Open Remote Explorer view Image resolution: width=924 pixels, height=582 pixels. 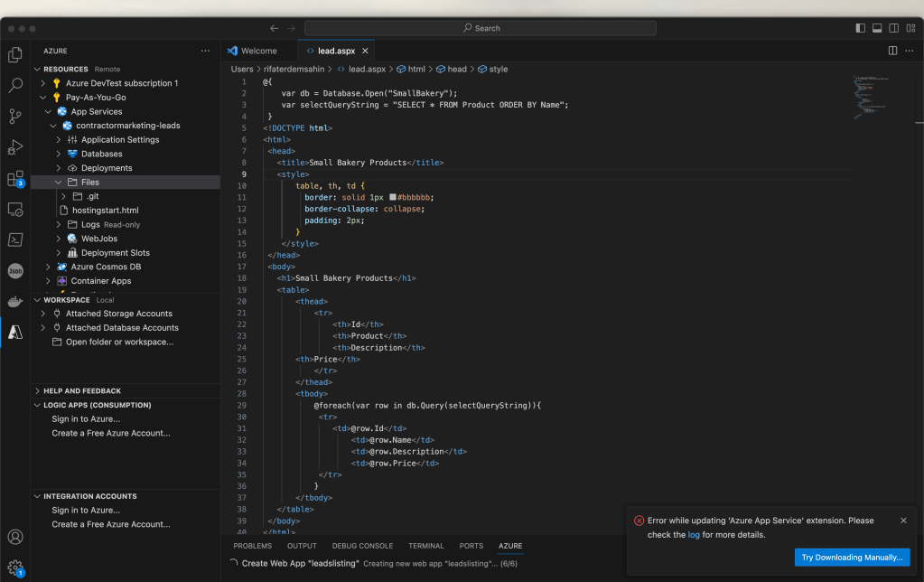tap(15, 210)
